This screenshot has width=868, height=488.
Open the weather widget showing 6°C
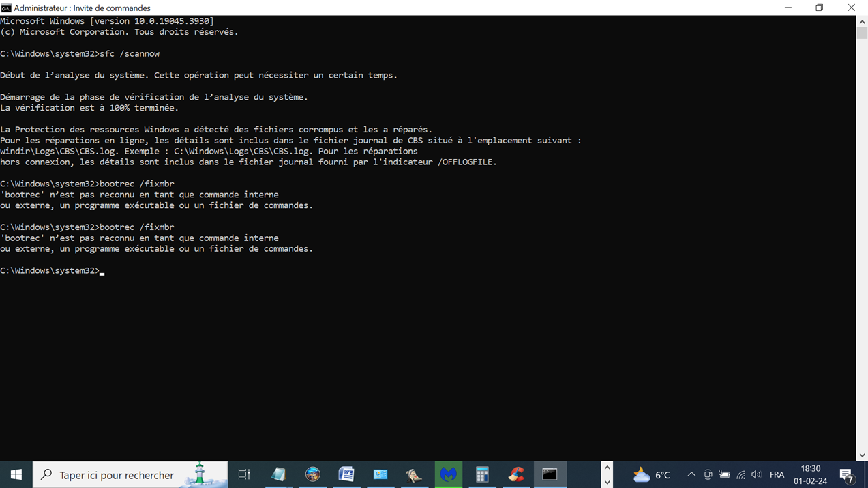[652, 475]
